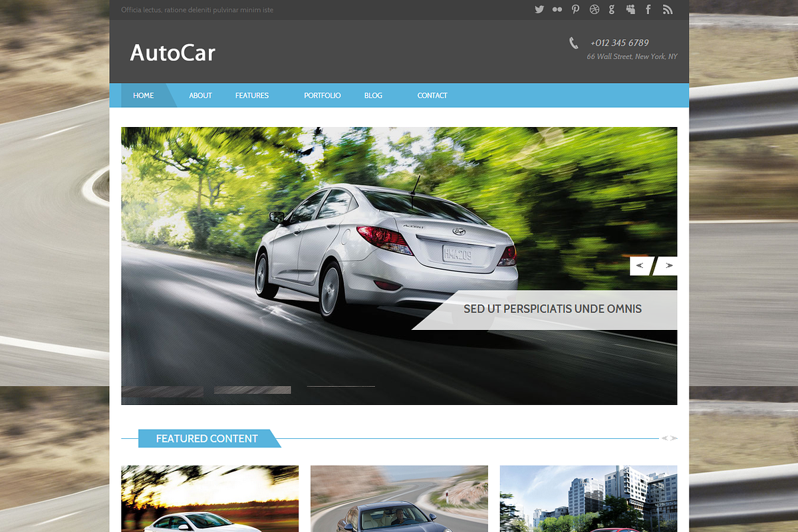The height and width of the screenshot is (532, 798).
Task: Click the Google social icon
Action: (x=612, y=9)
